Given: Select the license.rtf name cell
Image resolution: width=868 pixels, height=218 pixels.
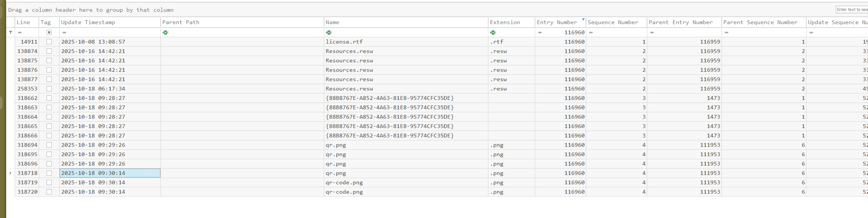Looking at the screenshot, I should click(x=406, y=42).
